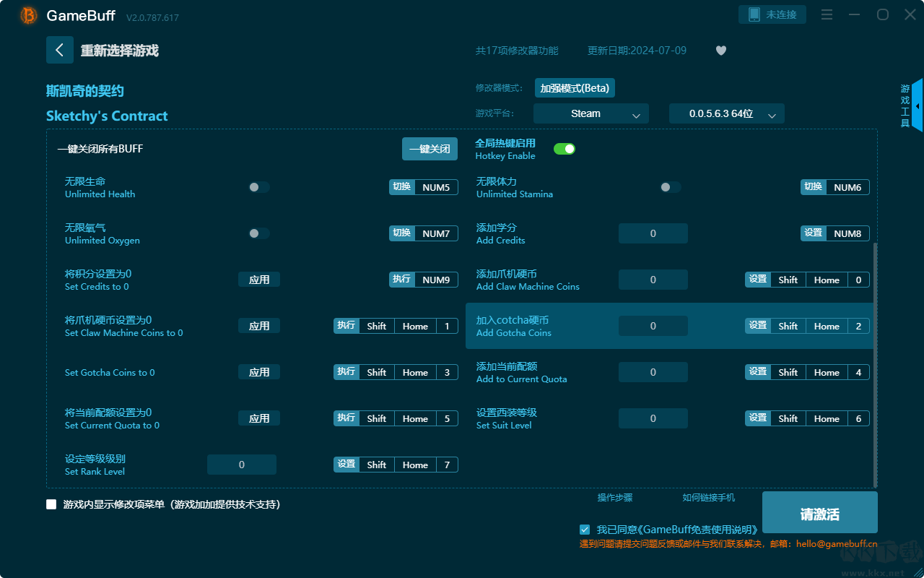Uncheck the GameBuff disclaimer agreement checkbox
The image size is (924, 578).
(x=585, y=530)
